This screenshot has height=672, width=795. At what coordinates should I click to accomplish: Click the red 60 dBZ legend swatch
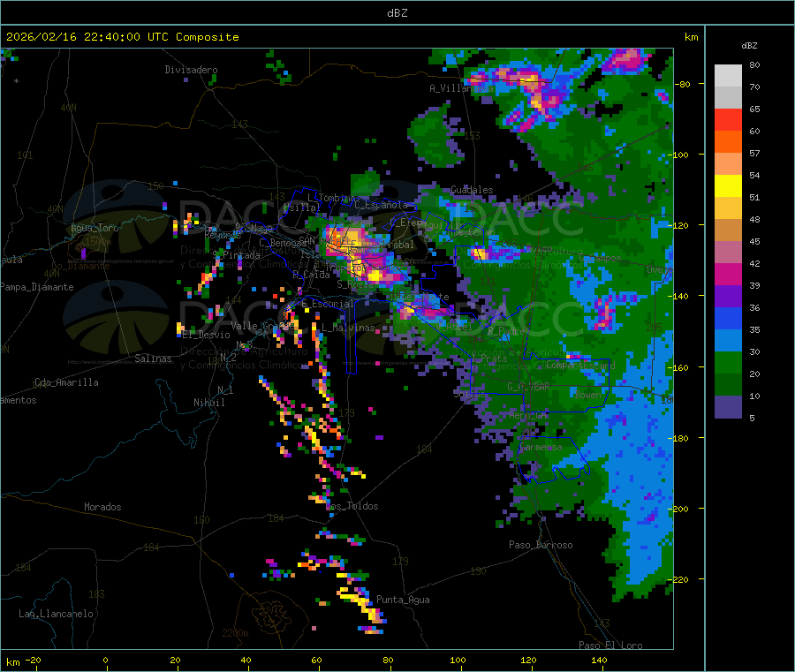pos(728,119)
